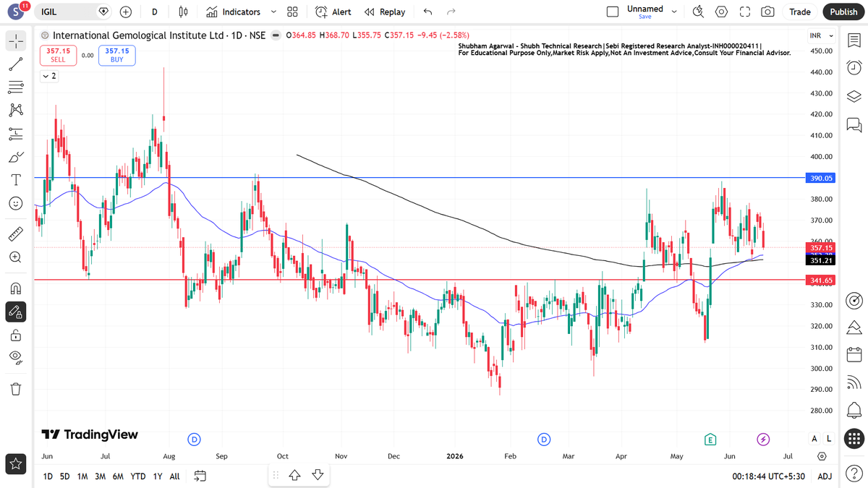Start bar Replay mode
Viewport: 868px width, 488px height.
coord(385,12)
